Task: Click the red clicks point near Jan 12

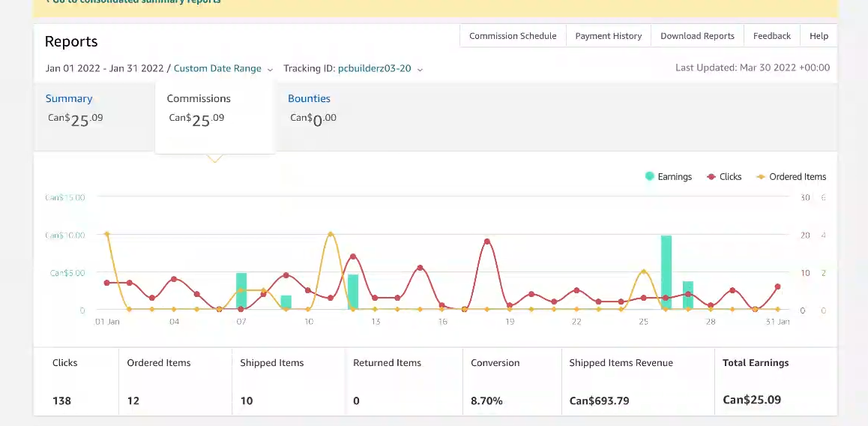Action: [352, 256]
